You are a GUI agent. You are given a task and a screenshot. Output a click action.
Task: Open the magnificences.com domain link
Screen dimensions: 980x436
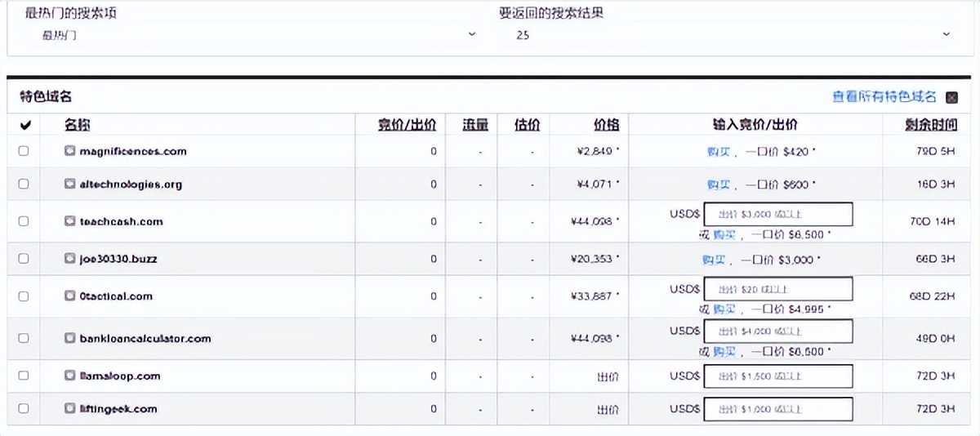[133, 151]
